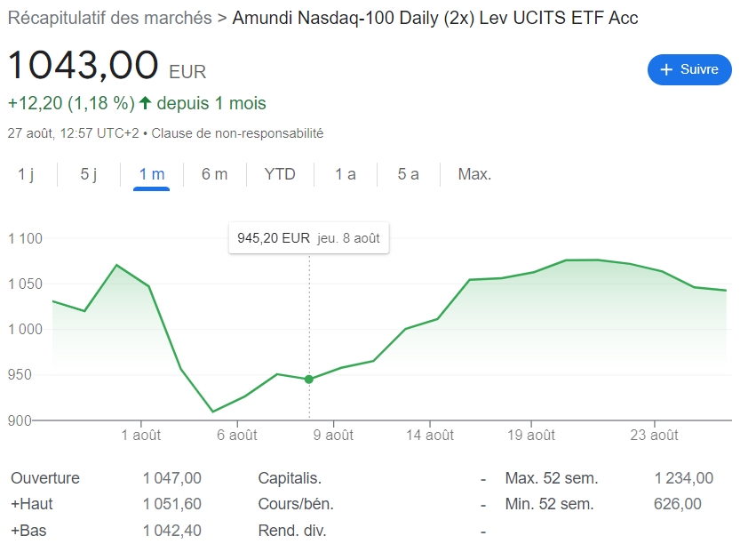
Task: Click the Amundi Nasdaq-100 ETF title
Action: point(435,18)
